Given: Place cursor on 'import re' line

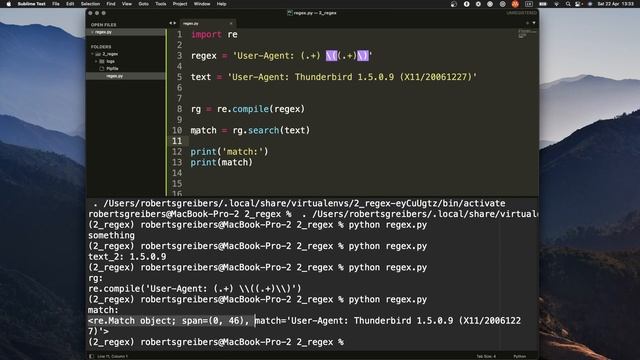Looking at the screenshot, I should [x=214, y=35].
